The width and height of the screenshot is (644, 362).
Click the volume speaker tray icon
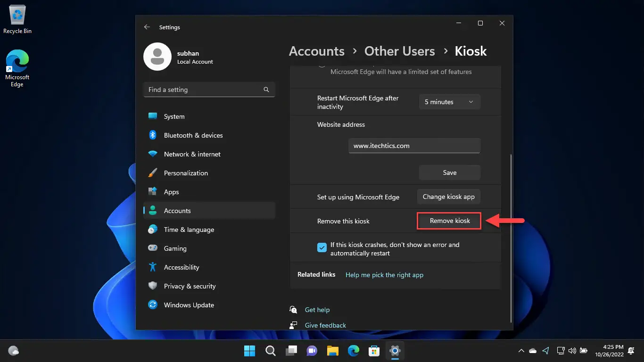[572, 351]
